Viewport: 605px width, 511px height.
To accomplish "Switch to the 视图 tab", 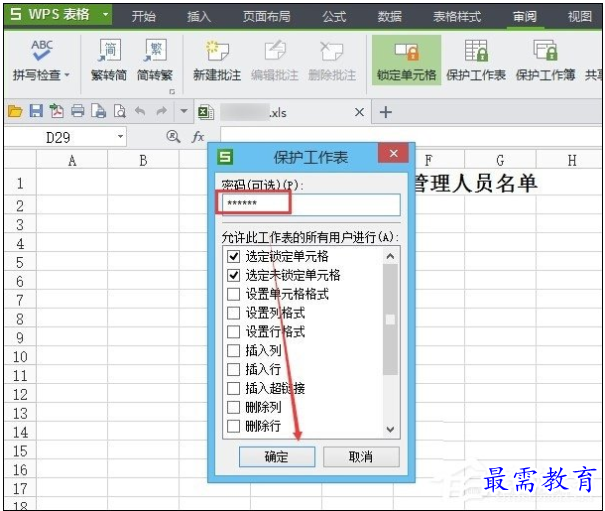I will point(580,16).
